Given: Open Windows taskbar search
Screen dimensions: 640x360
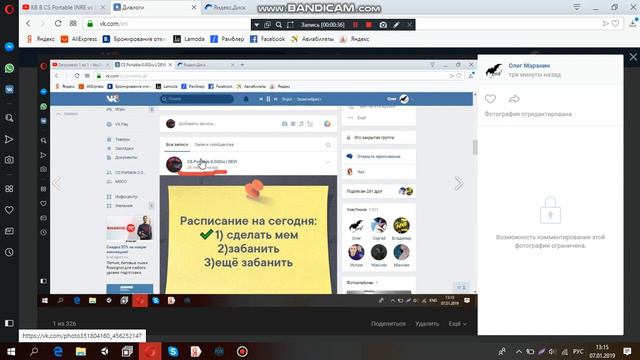Looking at the screenshot, I should [x=34, y=351].
